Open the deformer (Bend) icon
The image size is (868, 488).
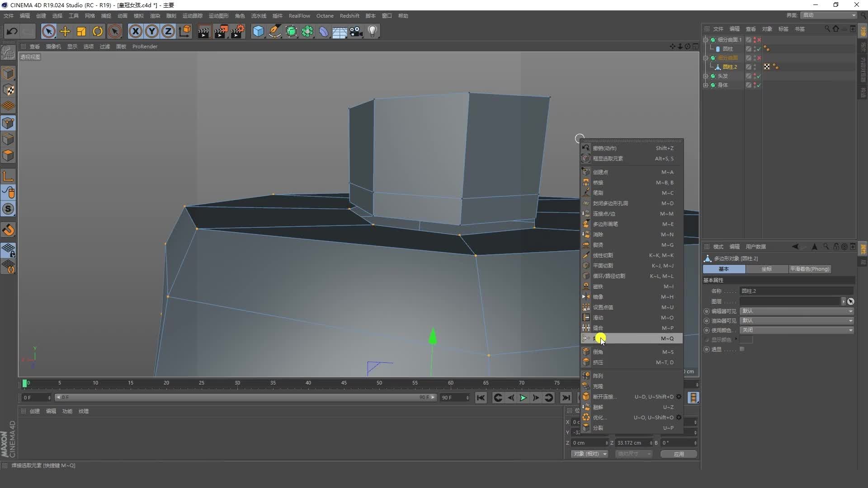324,31
